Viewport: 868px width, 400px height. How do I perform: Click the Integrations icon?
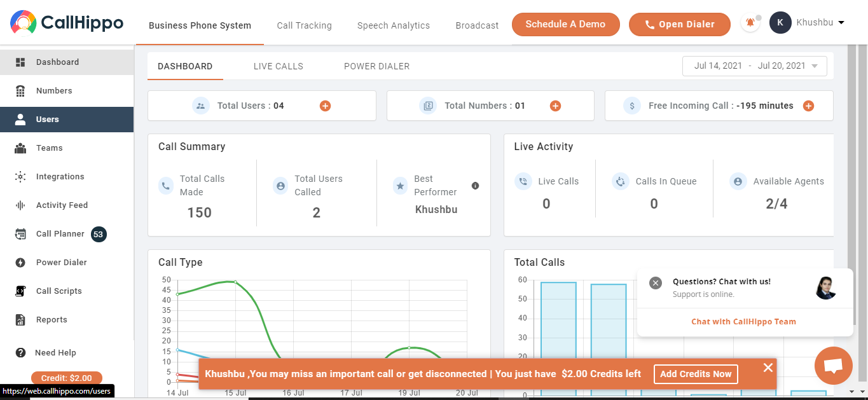click(20, 177)
